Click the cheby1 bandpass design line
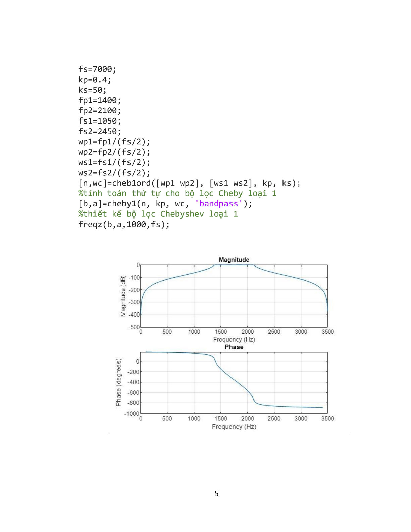Viewport: 411px width, 532px height. (x=165, y=204)
